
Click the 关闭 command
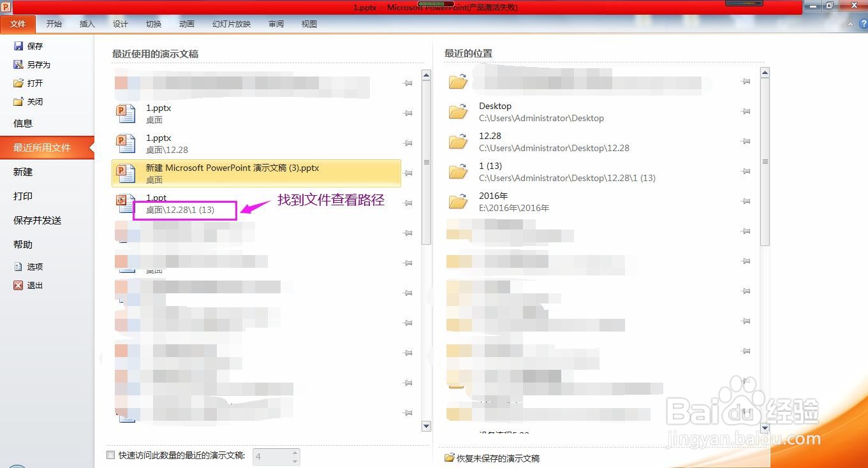coord(35,101)
